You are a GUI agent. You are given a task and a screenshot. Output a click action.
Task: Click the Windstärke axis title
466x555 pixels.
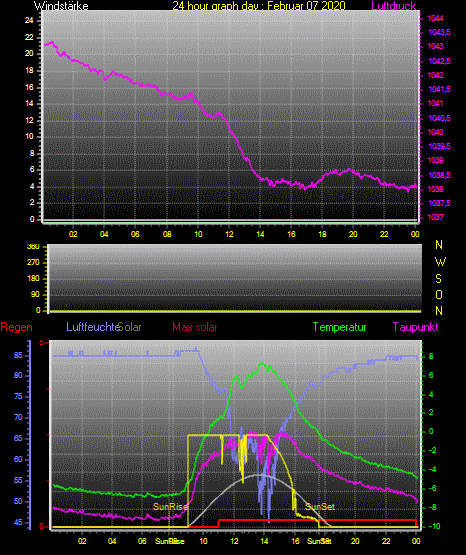pos(61,6)
